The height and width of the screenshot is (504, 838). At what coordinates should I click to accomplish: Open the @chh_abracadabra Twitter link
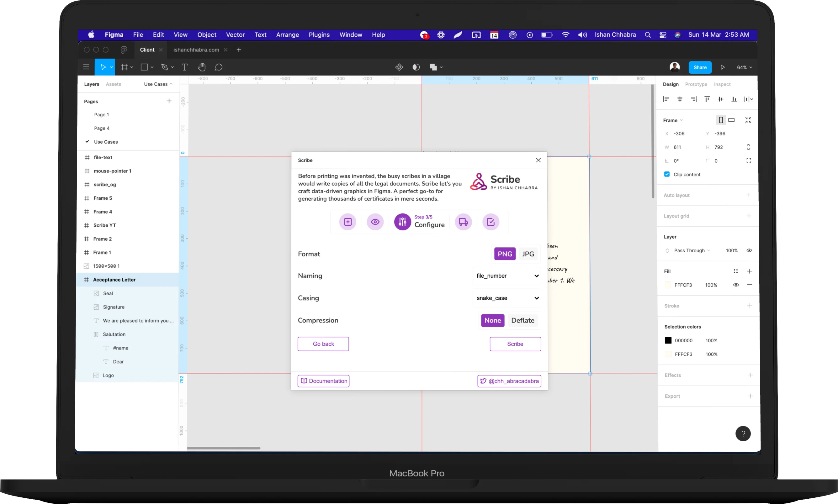509,381
